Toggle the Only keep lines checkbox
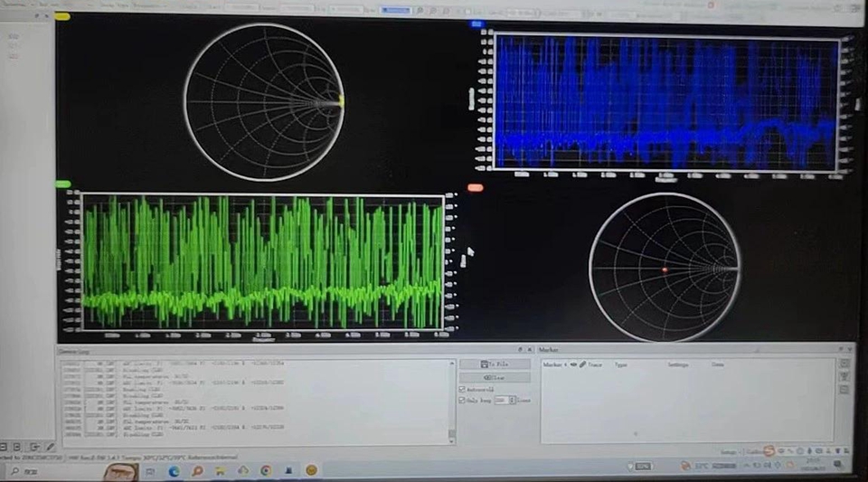The image size is (868, 482). click(x=463, y=399)
